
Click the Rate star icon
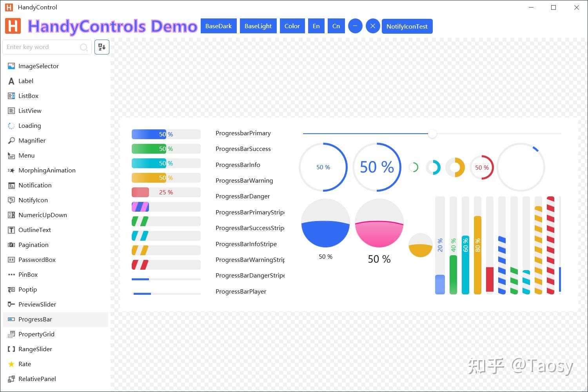pos(11,364)
